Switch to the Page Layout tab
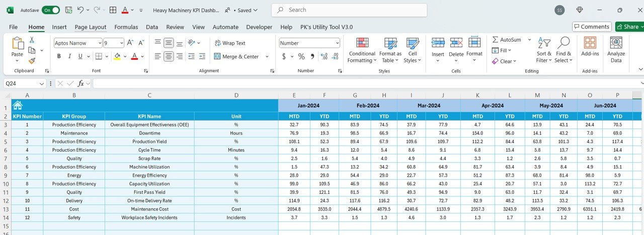Viewport: 644px width, 235px height. (91, 27)
